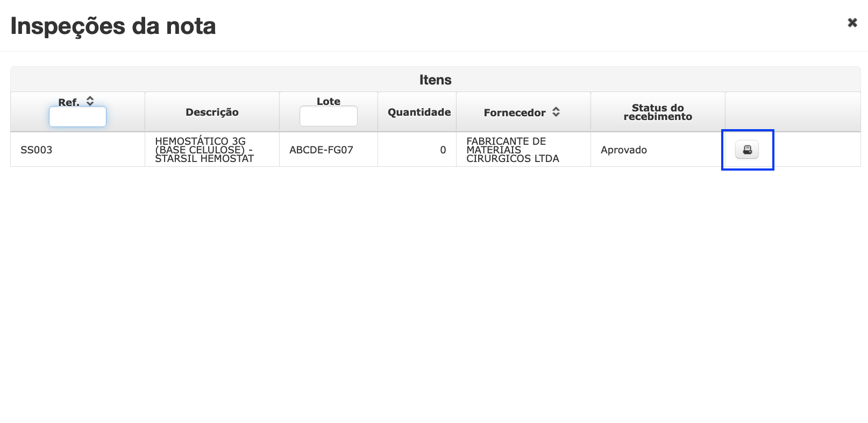Focus the Ref. filter input field

click(77, 117)
